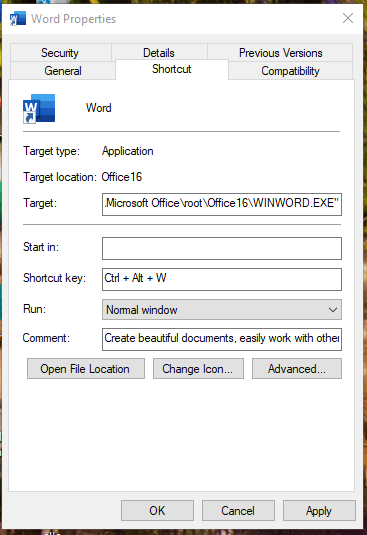Click Cancel to discard changes
This screenshot has height=535, width=367.
pos(238,510)
